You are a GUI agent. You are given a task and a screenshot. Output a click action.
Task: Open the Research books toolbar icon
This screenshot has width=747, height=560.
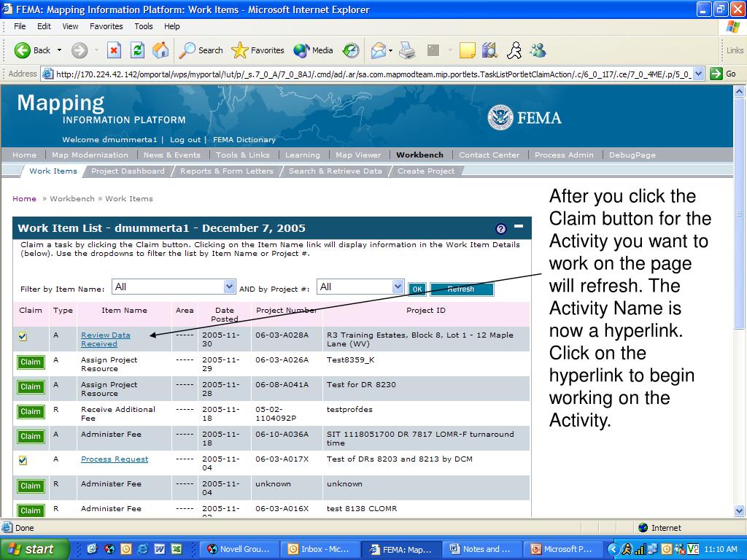coord(489,50)
